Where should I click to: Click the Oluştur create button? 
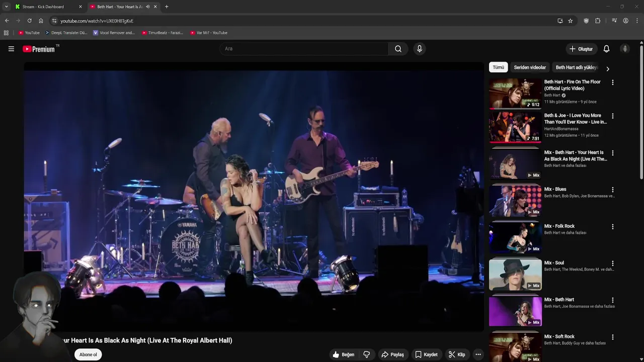(581, 49)
